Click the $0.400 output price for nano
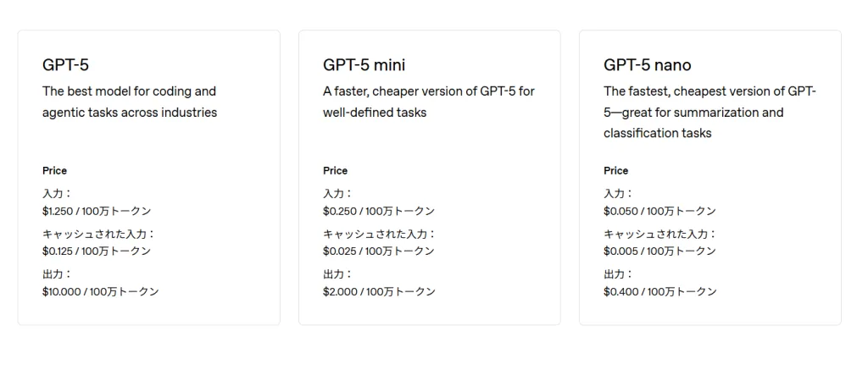Viewport: 868px width, 381px height. point(659,291)
